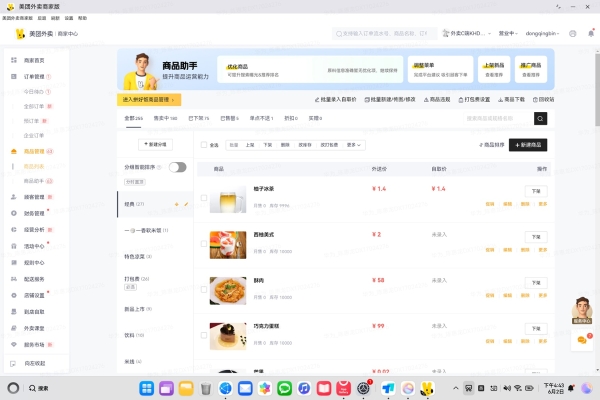Viewport: 600px width, 400px height.
Task: Open the 优化商品 card
Action: [x=310, y=69]
